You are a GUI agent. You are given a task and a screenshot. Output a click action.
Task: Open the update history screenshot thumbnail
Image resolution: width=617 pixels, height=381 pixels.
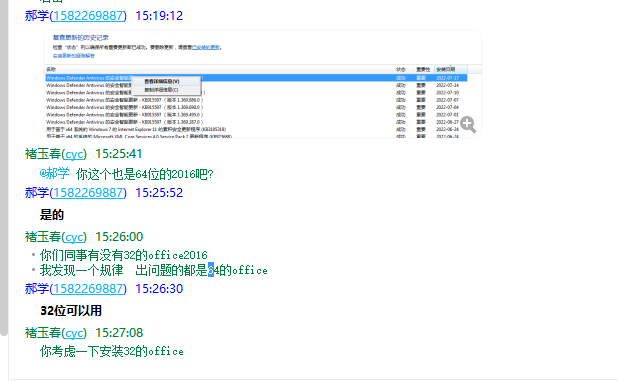(x=263, y=84)
